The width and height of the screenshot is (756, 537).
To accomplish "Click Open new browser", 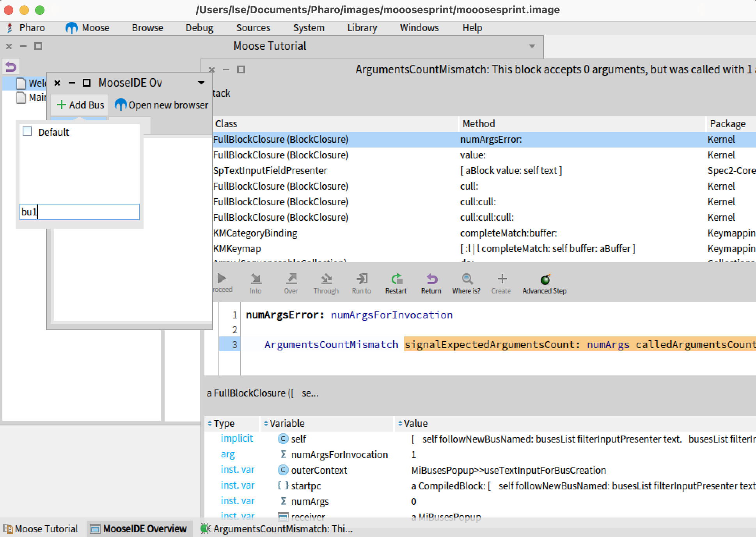I will [161, 105].
